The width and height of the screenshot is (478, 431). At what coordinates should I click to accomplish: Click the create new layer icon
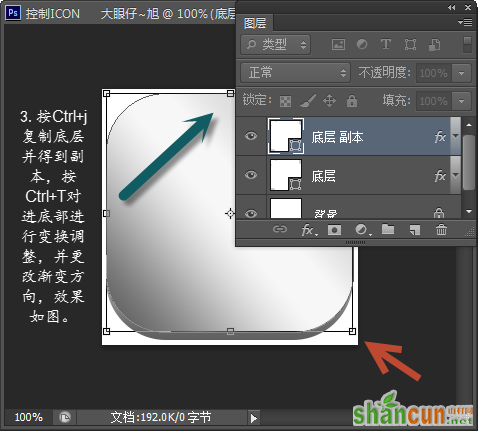click(414, 230)
